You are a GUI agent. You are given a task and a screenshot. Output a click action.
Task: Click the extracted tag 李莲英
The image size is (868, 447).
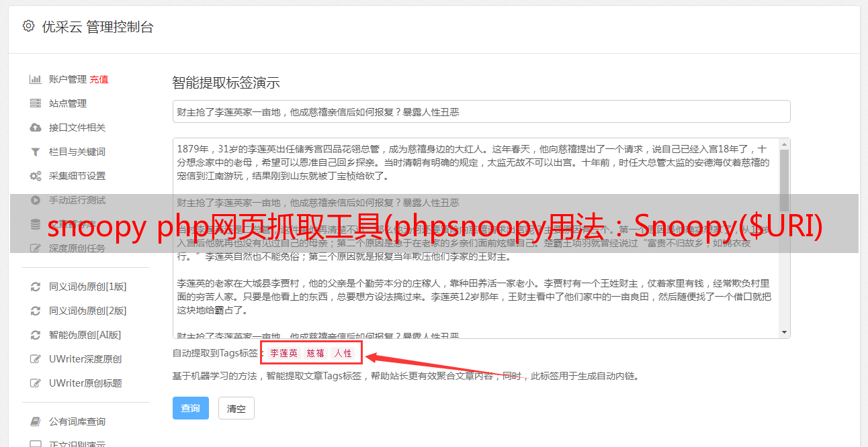[284, 353]
